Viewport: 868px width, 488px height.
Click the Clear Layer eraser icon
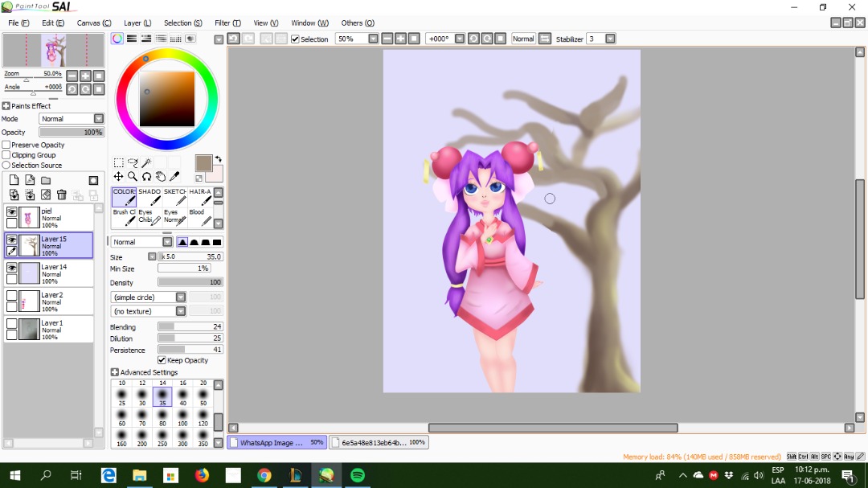click(46, 195)
